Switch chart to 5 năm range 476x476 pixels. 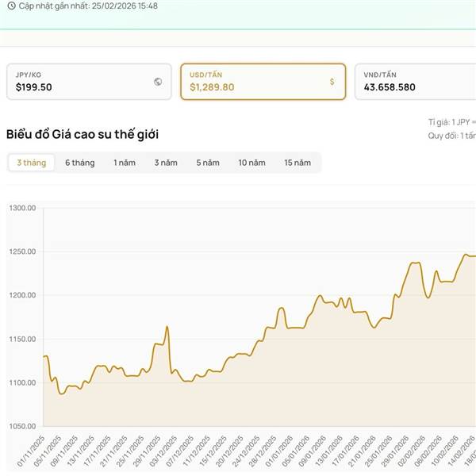coord(208,163)
